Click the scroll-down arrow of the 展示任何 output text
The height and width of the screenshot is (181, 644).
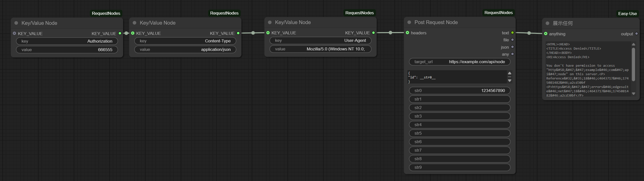[633, 94]
